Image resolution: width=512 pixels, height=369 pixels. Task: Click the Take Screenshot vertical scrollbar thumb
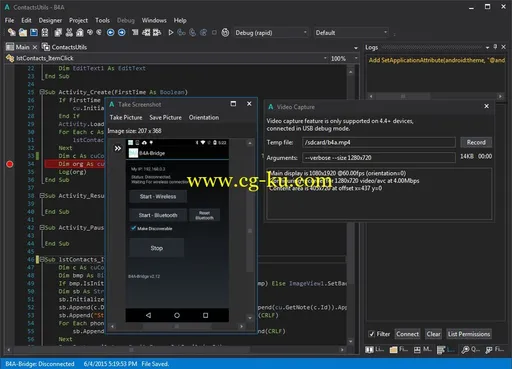tap(250, 230)
